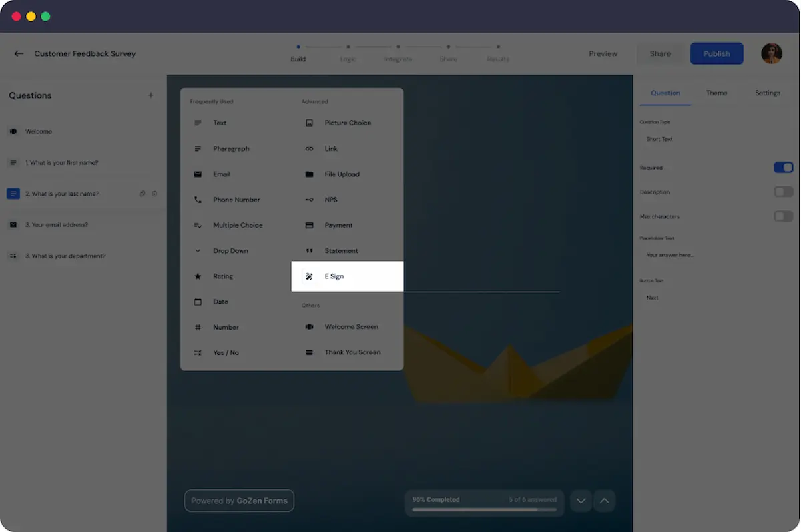
Task: Select the Payment question type
Action: tap(338, 226)
